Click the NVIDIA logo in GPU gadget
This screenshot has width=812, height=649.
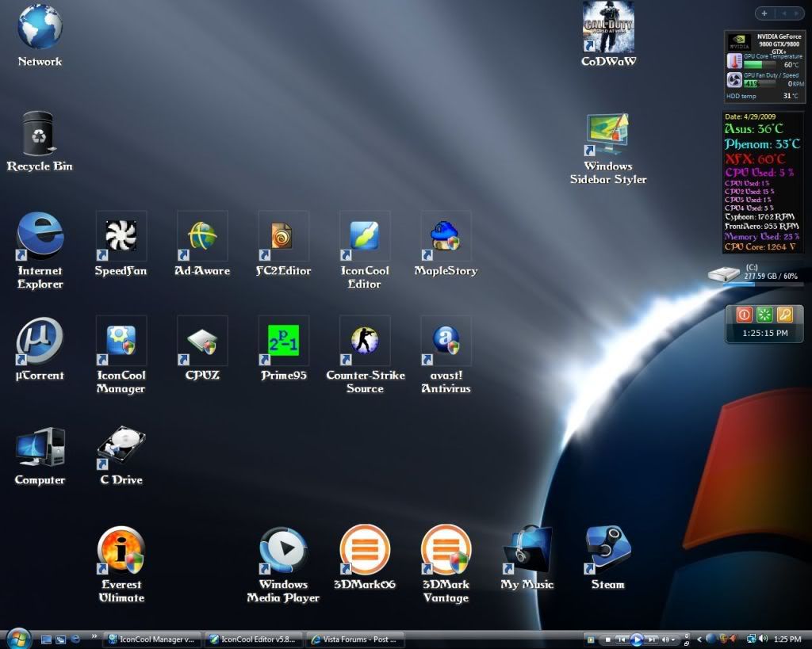[x=740, y=43]
